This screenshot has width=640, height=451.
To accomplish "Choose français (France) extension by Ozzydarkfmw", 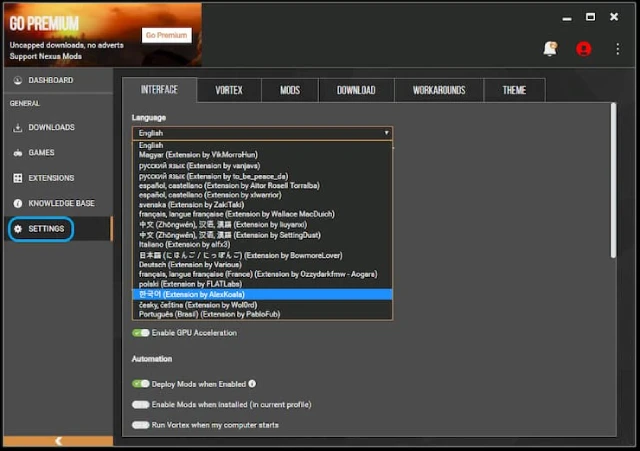I will point(262,274).
